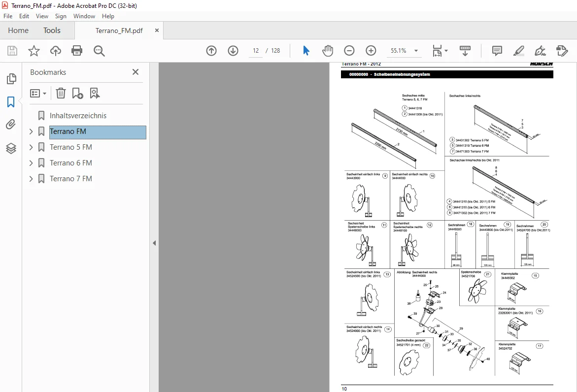Close the Bookmarks panel

coord(136,72)
